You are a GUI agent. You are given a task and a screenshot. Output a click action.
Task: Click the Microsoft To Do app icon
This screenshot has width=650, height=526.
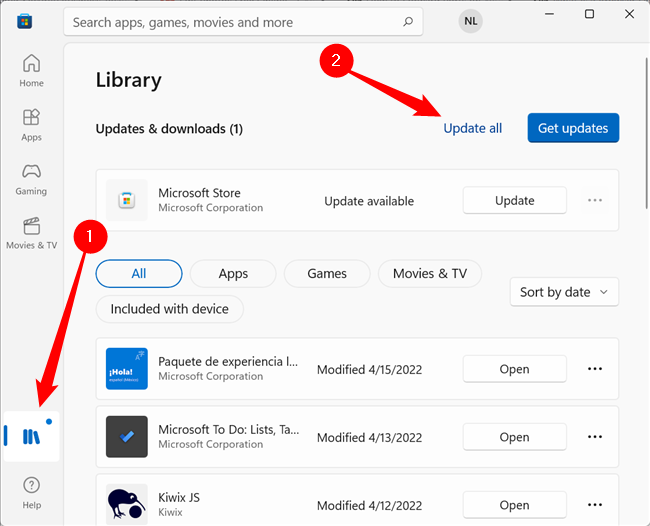[127, 436]
